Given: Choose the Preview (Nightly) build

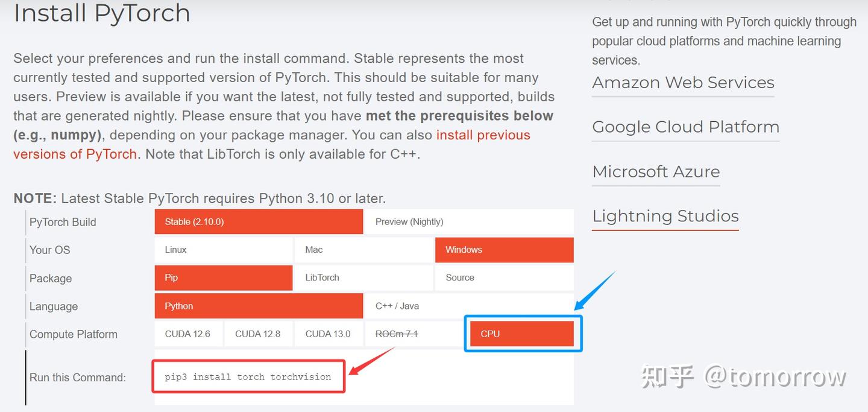Looking at the screenshot, I should [x=470, y=222].
